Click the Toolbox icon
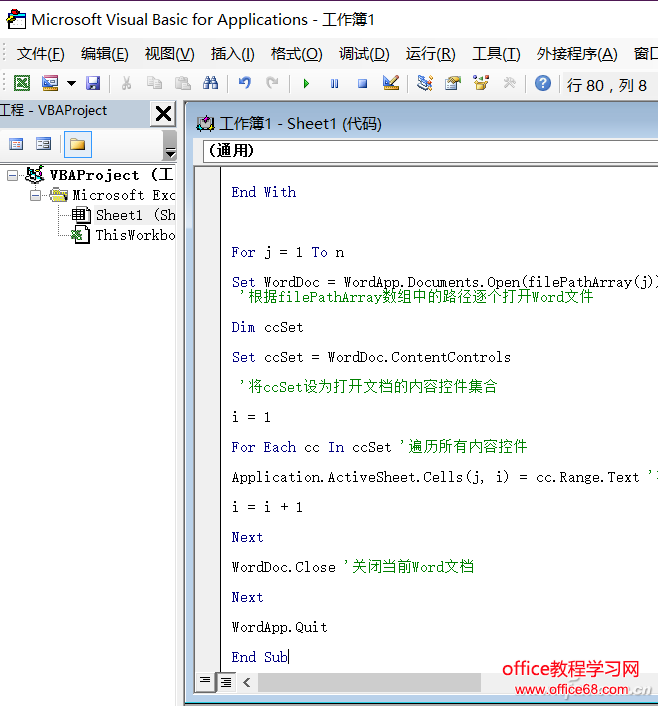658x706 pixels. 509,83
